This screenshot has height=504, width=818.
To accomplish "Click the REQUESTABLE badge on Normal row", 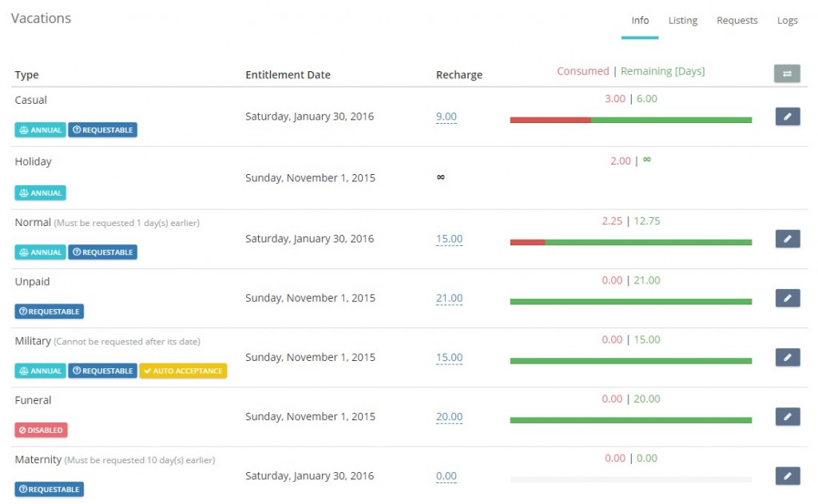I will tap(102, 252).
